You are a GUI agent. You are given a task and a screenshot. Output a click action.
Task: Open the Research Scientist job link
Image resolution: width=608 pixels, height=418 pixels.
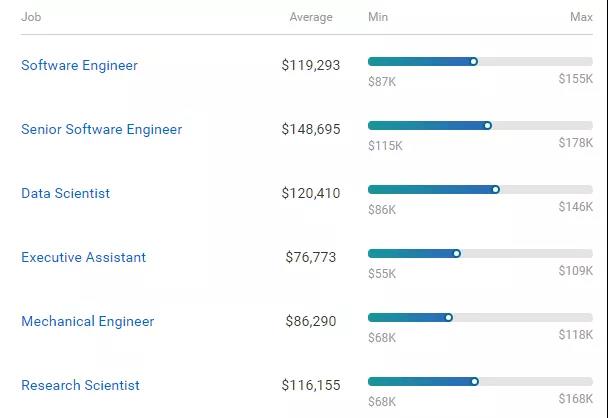pyautogui.click(x=80, y=385)
